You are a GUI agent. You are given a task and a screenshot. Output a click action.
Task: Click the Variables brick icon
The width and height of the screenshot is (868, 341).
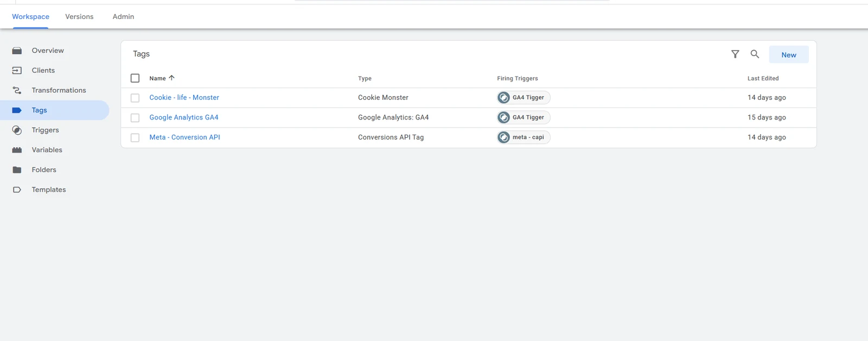point(17,150)
